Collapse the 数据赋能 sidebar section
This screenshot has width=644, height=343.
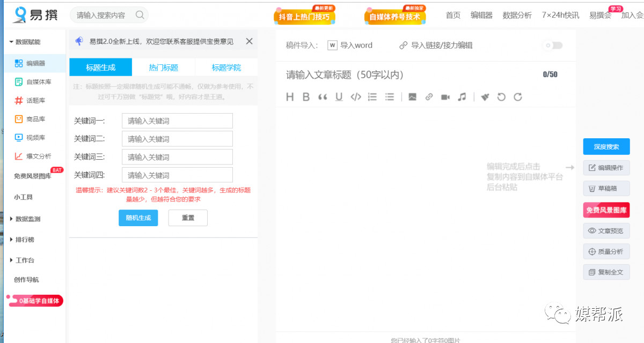click(x=11, y=42)
